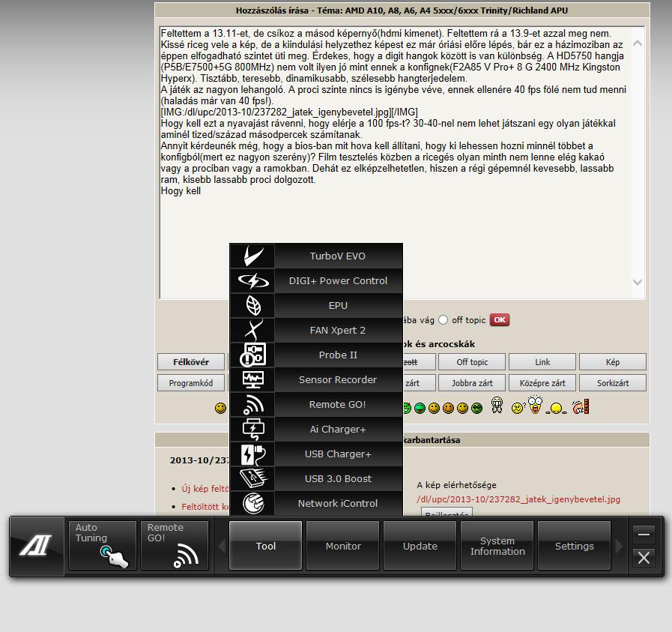The image size is (672, 632).
Task: Open System Information on AI Suite bar
Action: point(497,546)
